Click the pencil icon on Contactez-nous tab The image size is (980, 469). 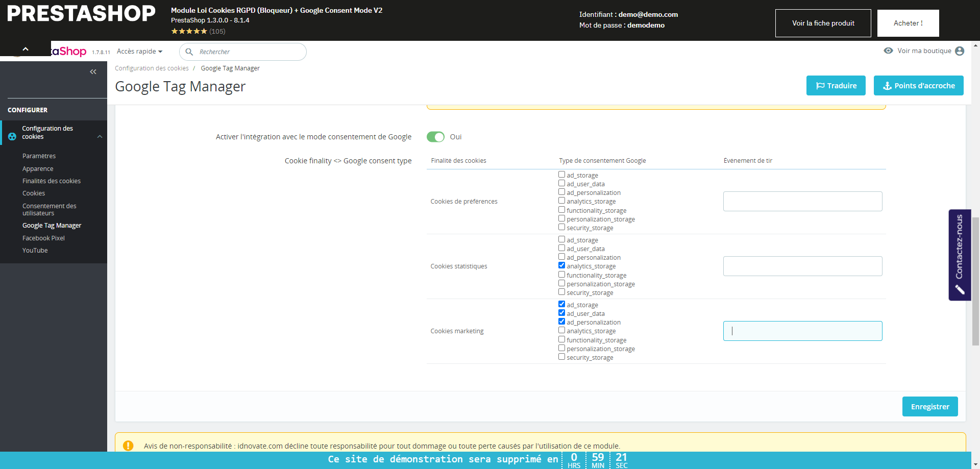[x=960, y=290]
